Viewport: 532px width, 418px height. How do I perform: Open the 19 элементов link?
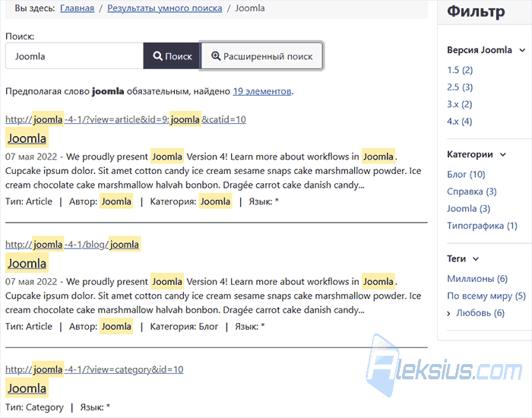(262, 91)
